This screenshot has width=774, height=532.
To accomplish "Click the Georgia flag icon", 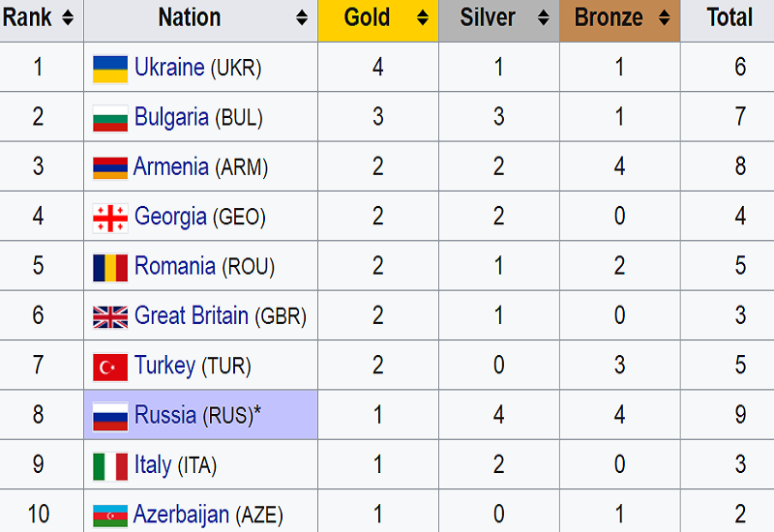I will [110, 218].
